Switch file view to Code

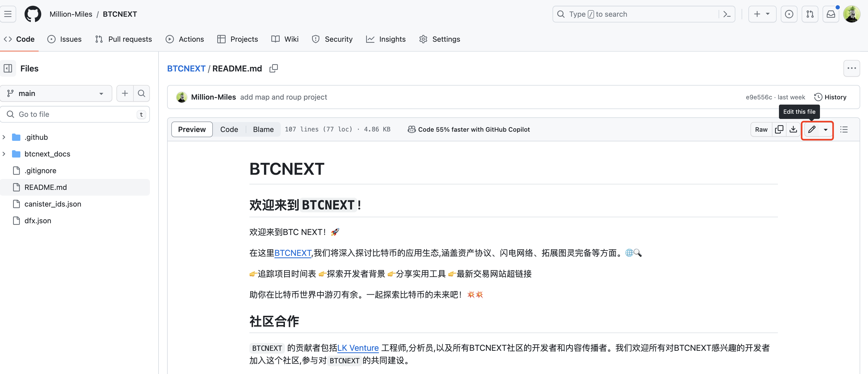229,129
